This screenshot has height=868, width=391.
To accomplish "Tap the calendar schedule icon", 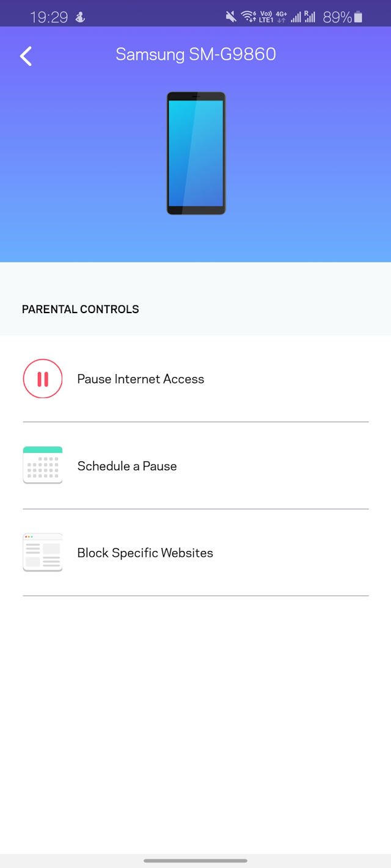I will point(43,465).
